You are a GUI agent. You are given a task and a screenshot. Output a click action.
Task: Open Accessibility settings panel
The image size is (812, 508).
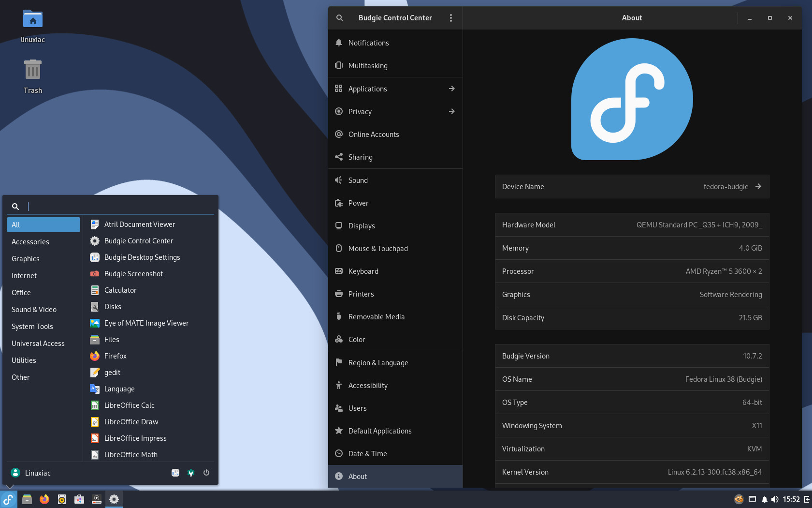[395, 386]
